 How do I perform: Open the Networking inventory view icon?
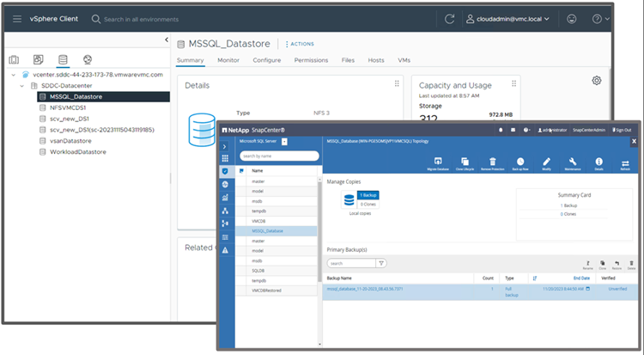click(x=87, y=59)
